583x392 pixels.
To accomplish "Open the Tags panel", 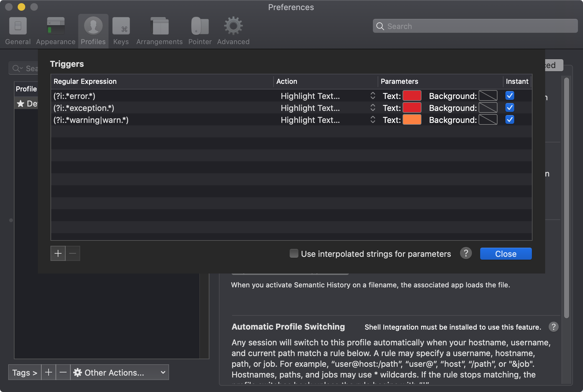I will pyautogui.click(x=25, y=372).
